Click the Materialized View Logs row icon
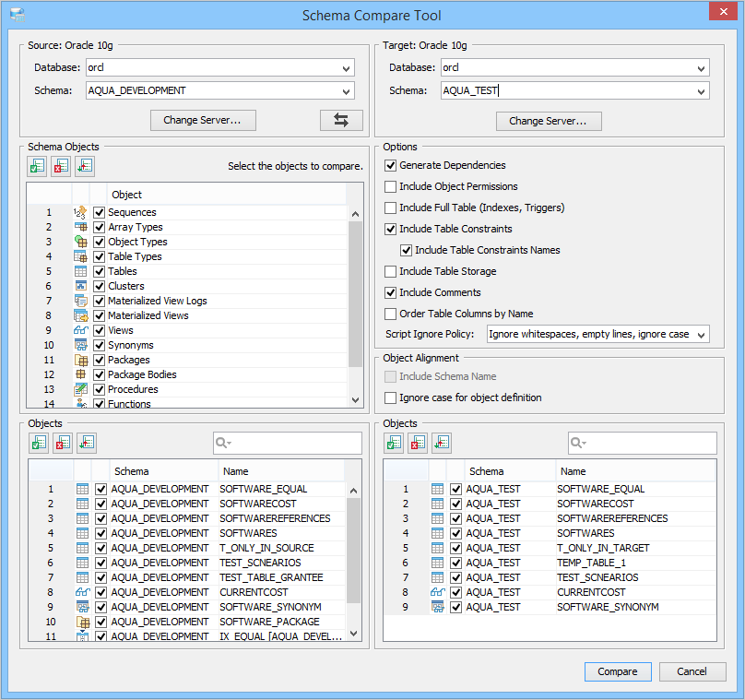Screen dimensions: 745x700 (81, 301)
